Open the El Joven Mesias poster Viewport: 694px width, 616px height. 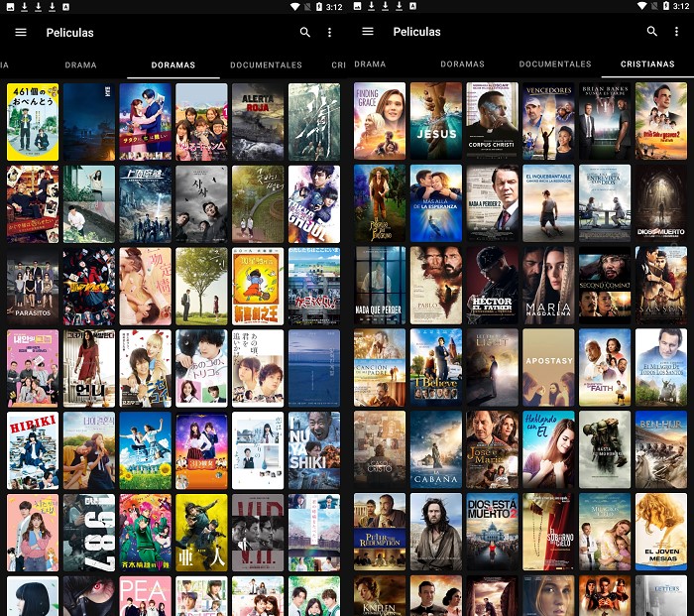pos(661,532)
